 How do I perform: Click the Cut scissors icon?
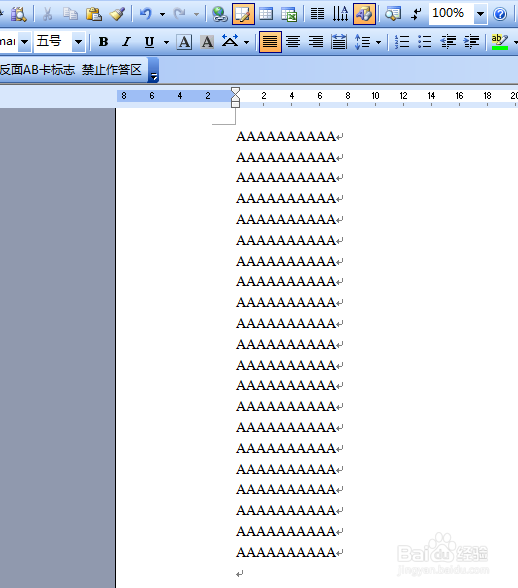tap(47, 14)
